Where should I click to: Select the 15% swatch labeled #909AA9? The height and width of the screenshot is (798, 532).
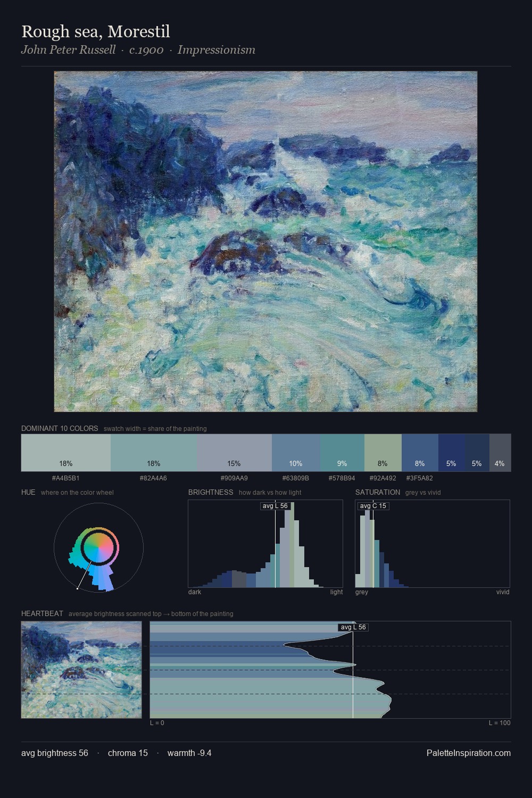tap(234, 453)
